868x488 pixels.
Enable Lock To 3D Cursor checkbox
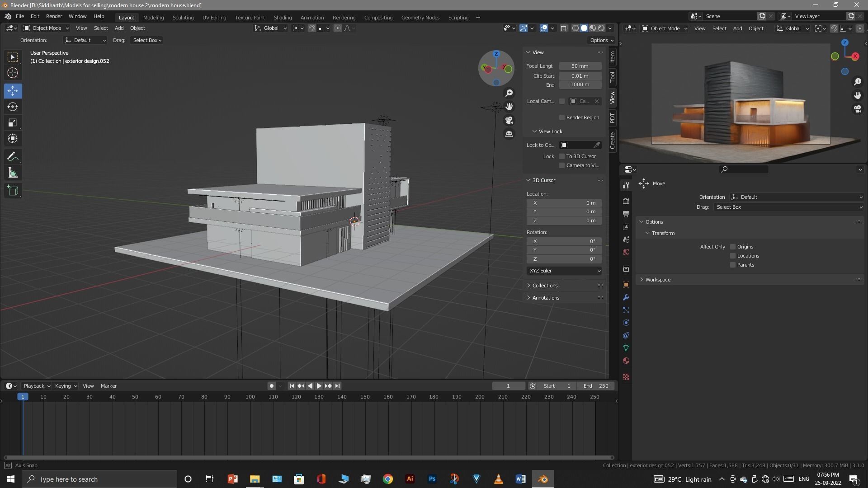click(562, 156)
